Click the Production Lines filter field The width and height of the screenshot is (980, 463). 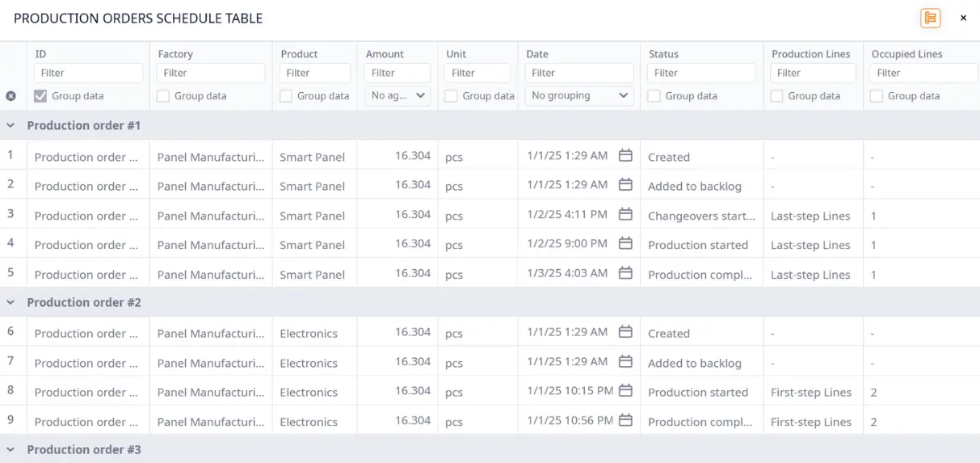[812, 73]
